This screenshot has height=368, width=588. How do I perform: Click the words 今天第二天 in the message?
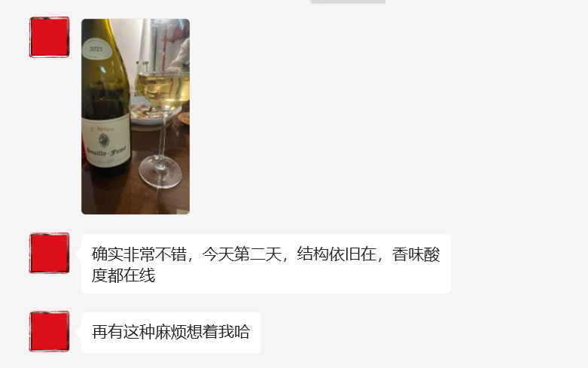[242, 254]
